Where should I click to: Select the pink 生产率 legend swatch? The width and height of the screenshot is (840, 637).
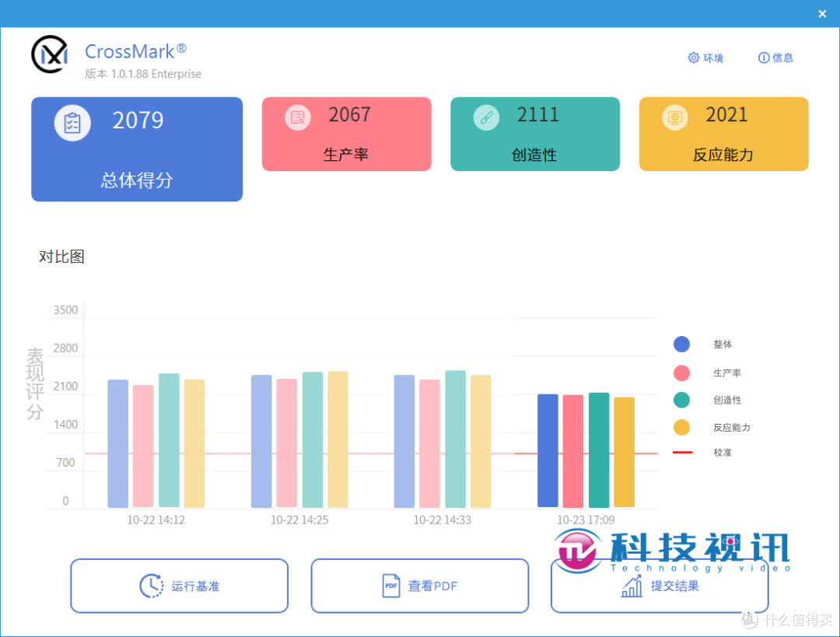coord(681,373)
